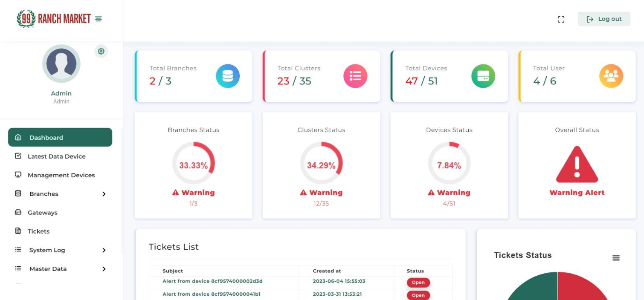Viewport: 644px width, 300px height.
Task: Click Tickets document icon
Action: 18,231
